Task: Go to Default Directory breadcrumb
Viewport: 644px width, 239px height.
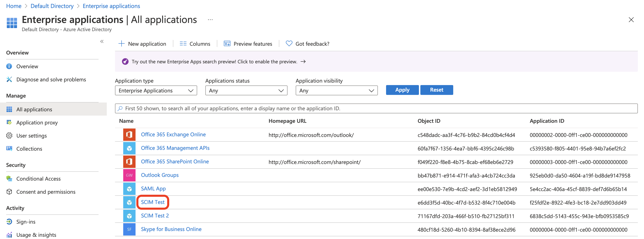Action: pyautogui.click(x=52, y=6)
